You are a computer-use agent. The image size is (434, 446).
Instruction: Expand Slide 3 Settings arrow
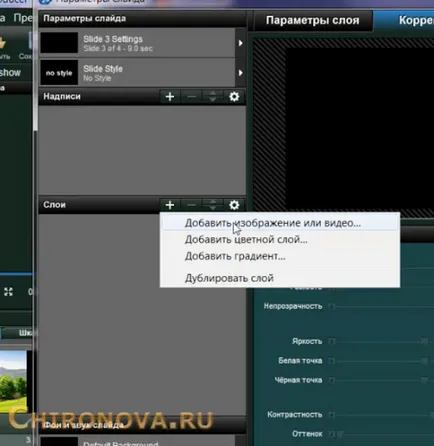tap(240, 43)
